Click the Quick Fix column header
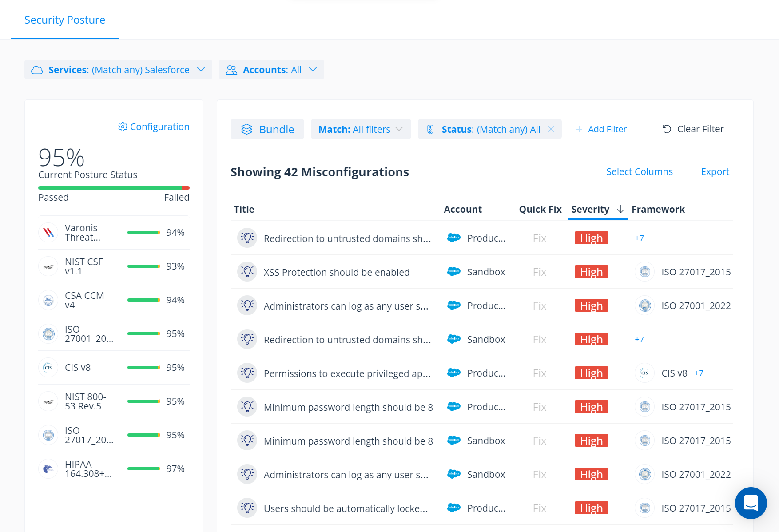 [540, 209]
